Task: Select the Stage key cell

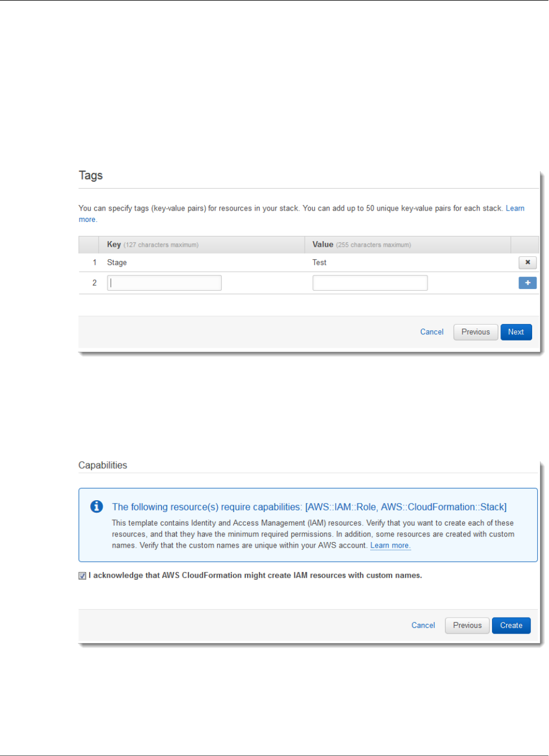Action: tap(117, 263)
